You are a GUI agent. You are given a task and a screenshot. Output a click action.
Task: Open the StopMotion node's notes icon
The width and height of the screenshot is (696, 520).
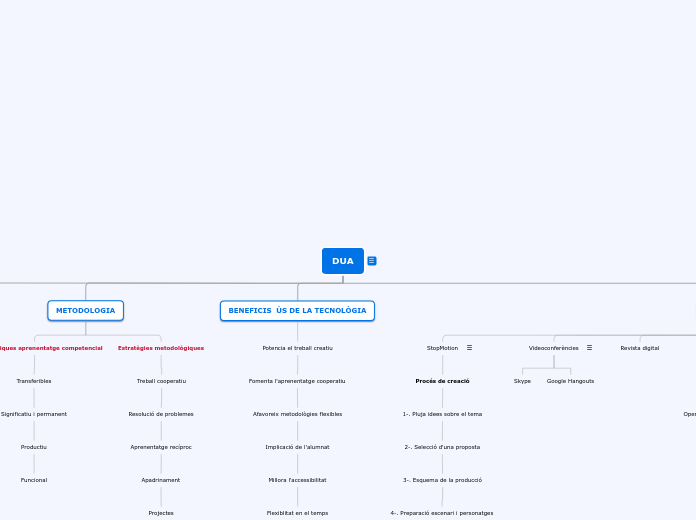[469, 348]
